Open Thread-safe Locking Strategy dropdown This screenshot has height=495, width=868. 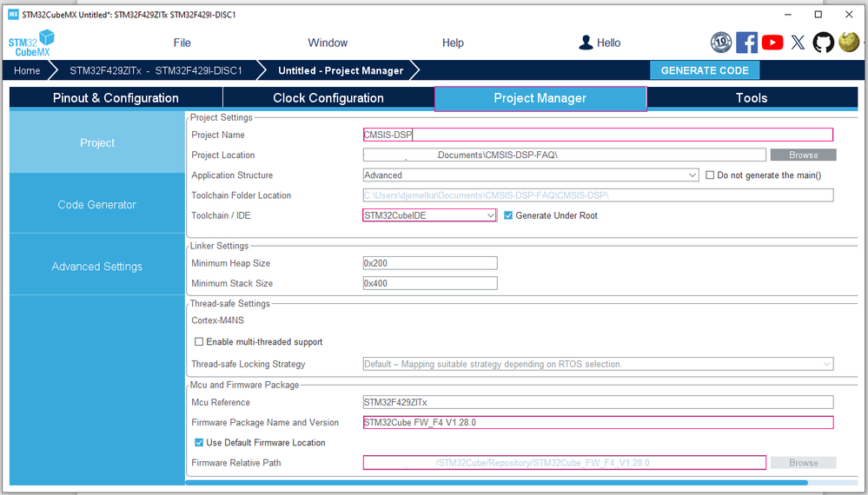[x=598, y=365]
